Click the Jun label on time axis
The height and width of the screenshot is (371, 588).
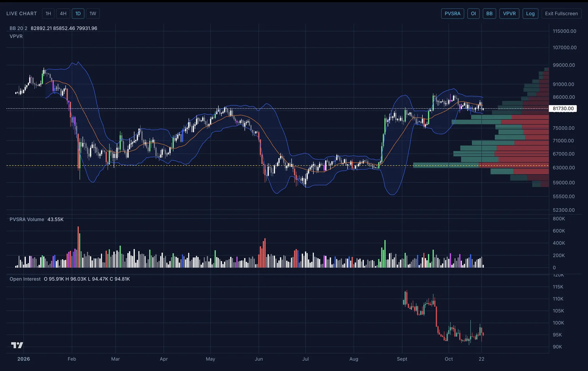click(259, 359)
